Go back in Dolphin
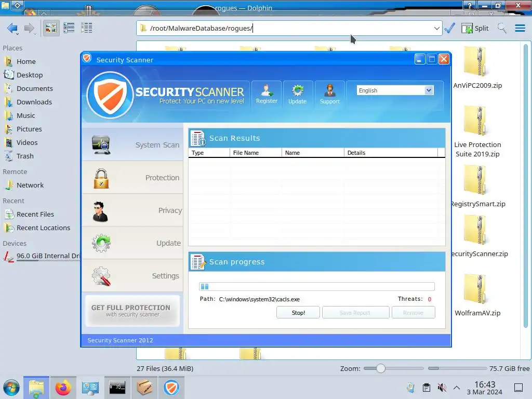532x399 pixels. click(x=12, y=28)
